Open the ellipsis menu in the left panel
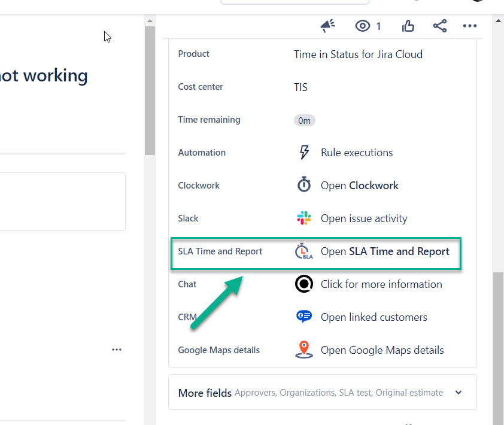The width and height of the screenshot is (504, 425). click(117, 349)
